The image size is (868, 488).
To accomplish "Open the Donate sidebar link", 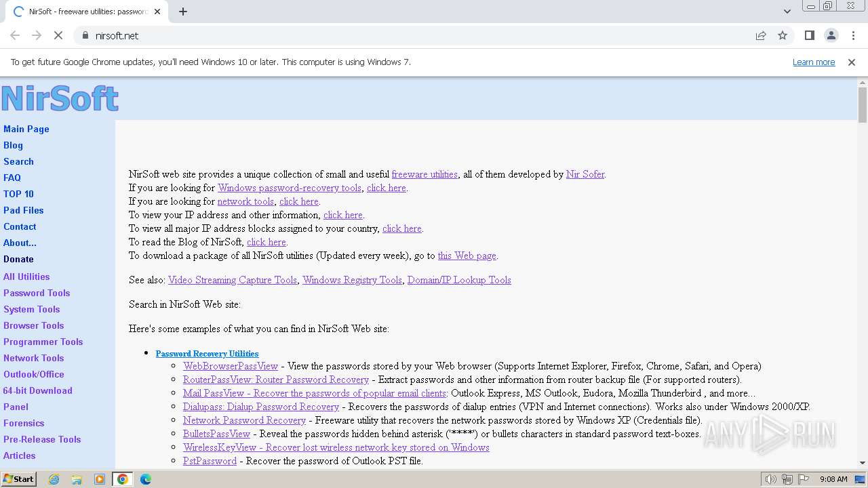I will [x=18, y=259].
